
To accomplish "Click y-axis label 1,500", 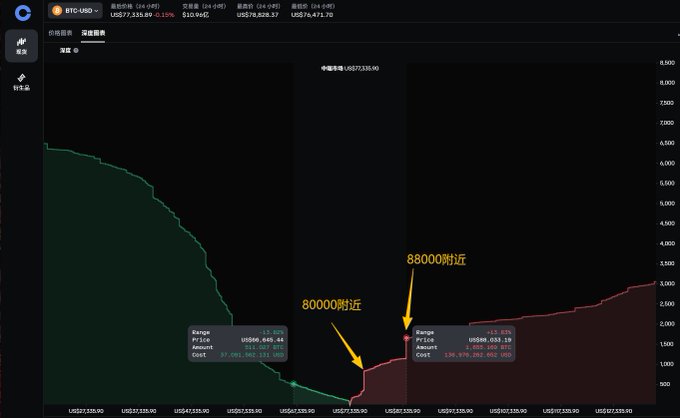I will pos(667,344).
